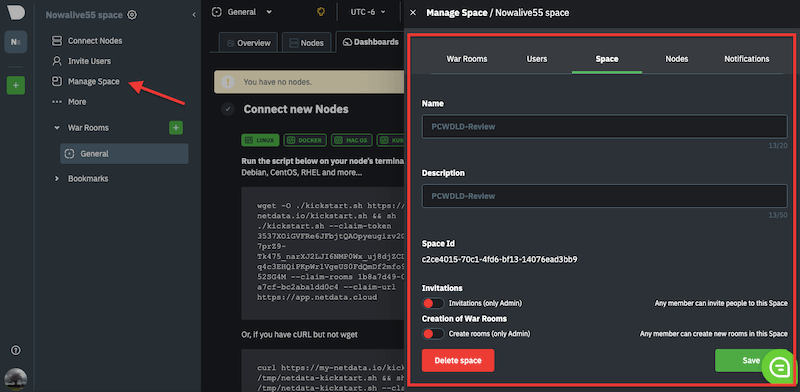Open the General room dropdown
The image size is (800, 392).
242,12
